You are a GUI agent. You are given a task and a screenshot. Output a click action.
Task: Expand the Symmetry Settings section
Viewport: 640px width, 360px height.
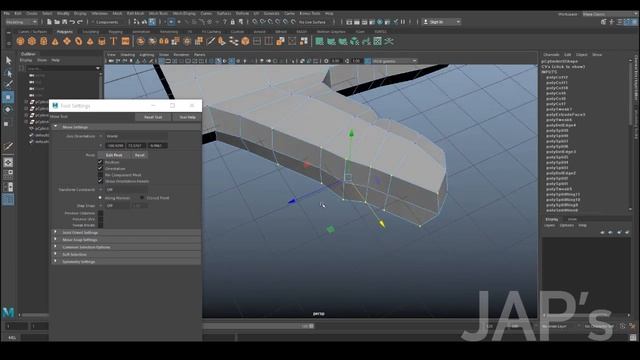click(126, 262)
